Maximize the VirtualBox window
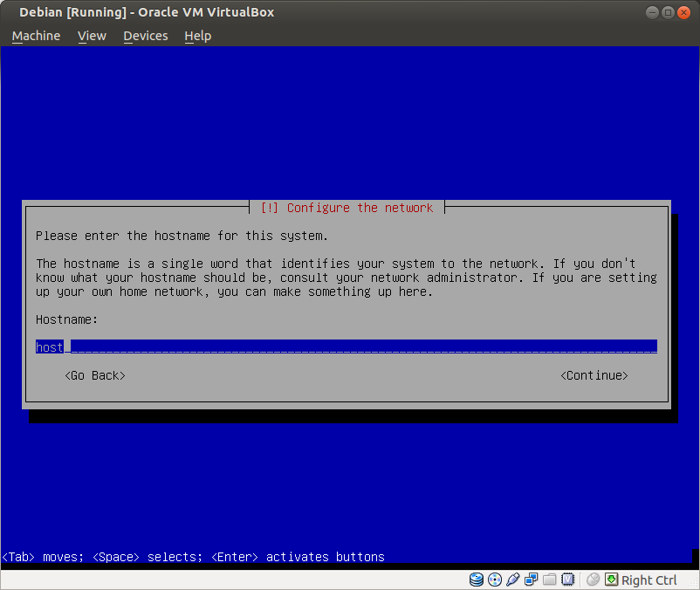Viewport: 700px width, 590px height. point(669,12)
